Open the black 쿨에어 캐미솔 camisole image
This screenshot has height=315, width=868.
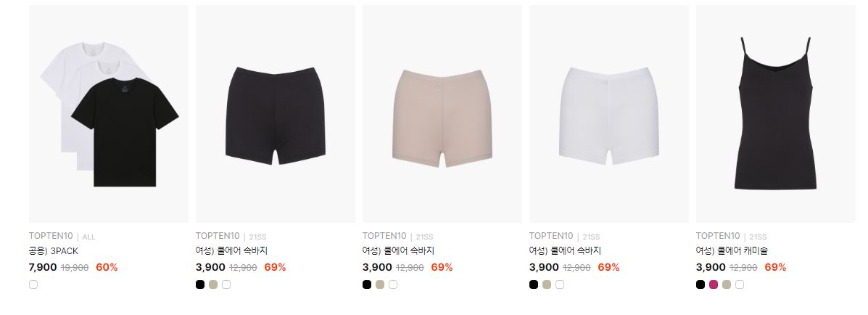point(776,114)
